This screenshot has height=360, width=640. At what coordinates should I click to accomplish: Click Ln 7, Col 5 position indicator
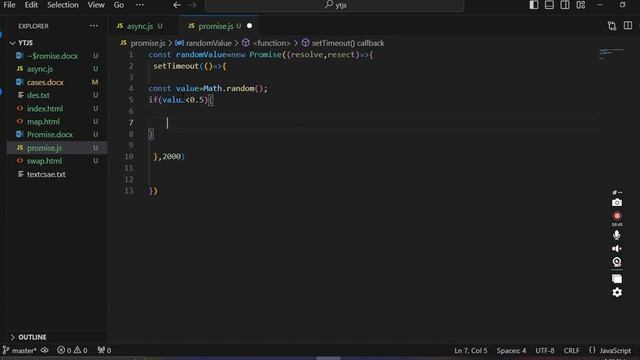tap(471, 351)
